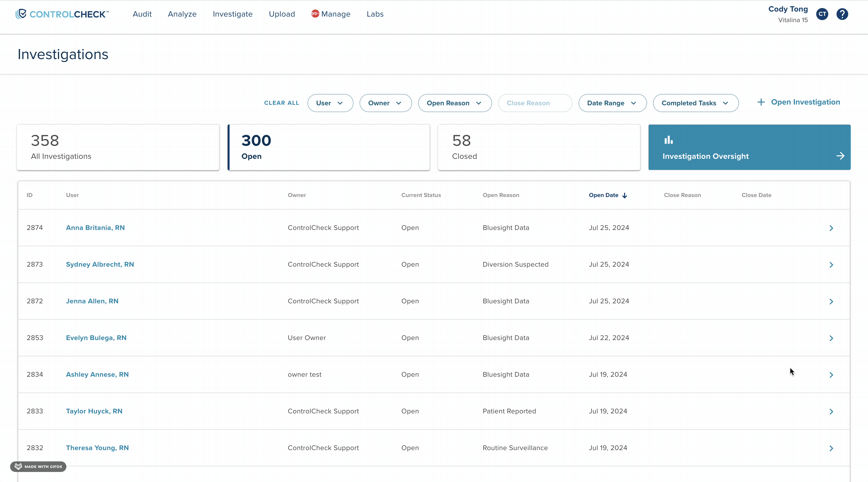This screenshot has width=868, height=482.
Task: Expand the Completed Tasks filter dropdown
Action: [696, 103]
